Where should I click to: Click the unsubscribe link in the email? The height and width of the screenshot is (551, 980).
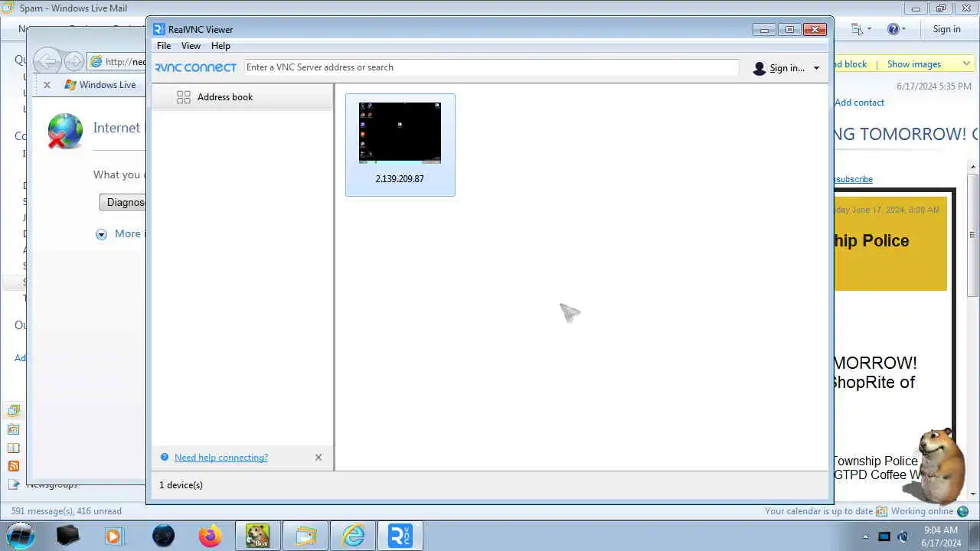pyautogui.click(x=854, y=179)
